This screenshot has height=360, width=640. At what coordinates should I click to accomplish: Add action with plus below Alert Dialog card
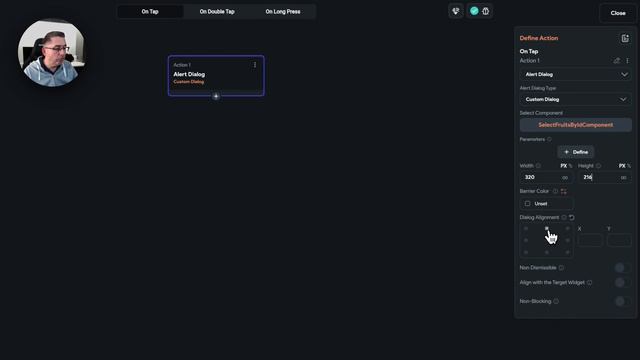point(216,96)
